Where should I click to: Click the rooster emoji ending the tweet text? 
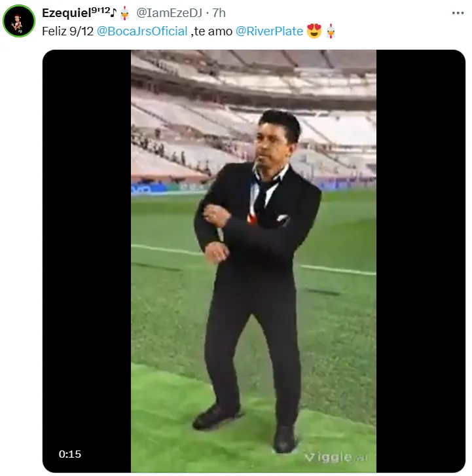pos(331,30)
